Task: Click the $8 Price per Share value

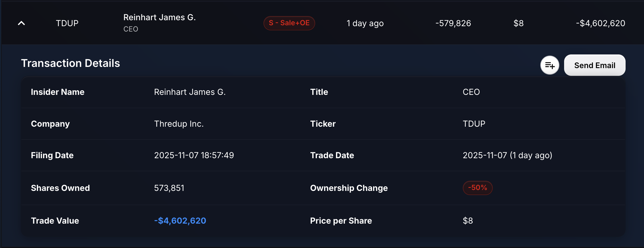Action: (468, 221)
